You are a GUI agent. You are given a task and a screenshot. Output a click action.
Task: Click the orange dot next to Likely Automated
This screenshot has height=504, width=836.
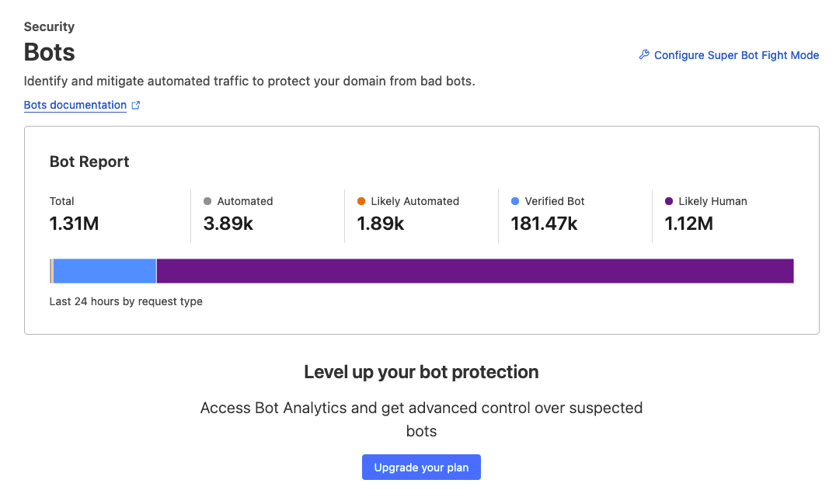361,201
